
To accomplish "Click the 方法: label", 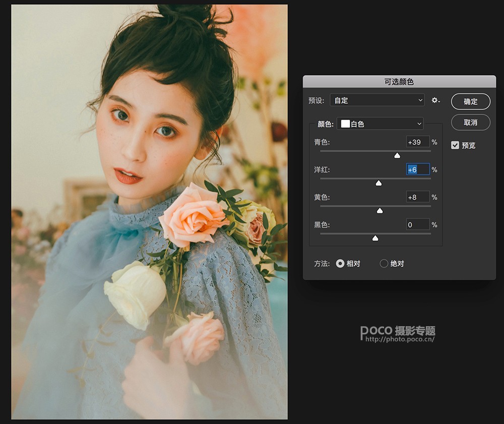I will click(322, 264).
